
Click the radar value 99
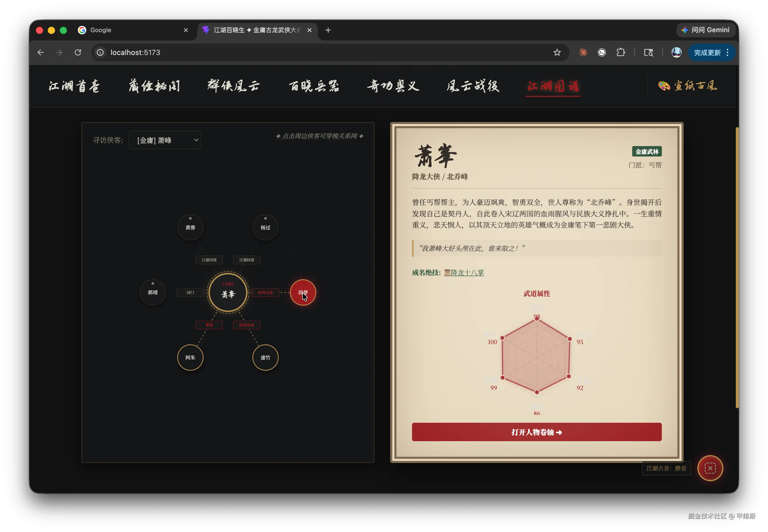click(494, 388)
